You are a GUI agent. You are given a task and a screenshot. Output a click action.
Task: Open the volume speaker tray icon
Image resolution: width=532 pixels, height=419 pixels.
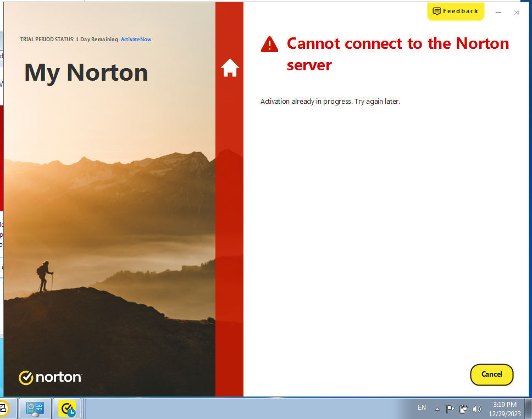pyautogui.click(x=476, y=409)
